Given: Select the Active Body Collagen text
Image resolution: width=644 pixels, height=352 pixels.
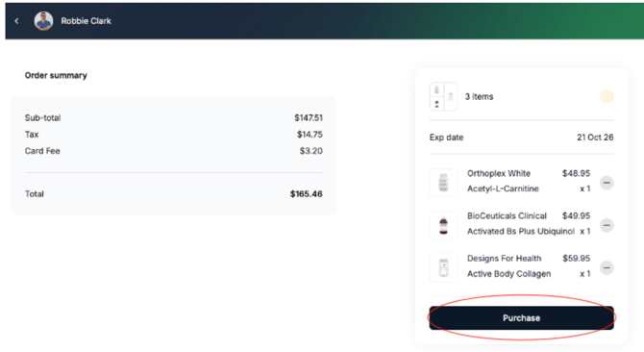Looking at the screenshot, I should coord(508,274).
